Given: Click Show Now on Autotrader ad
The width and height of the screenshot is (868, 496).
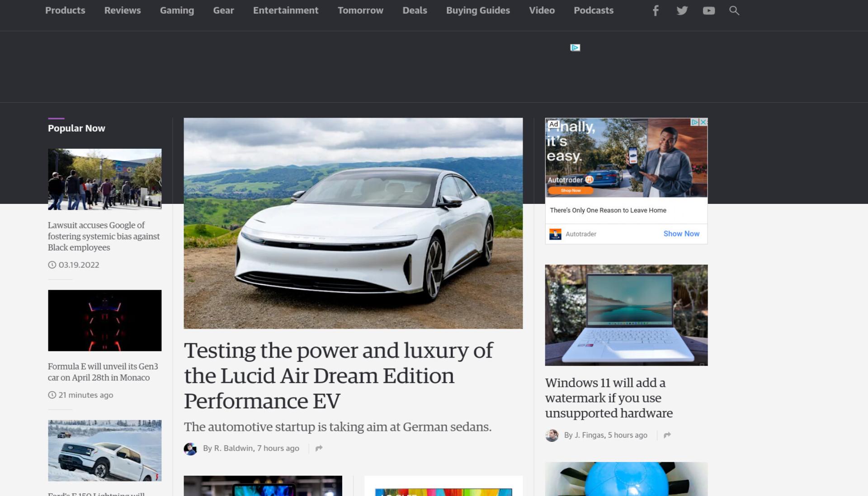Looking at the screenshot, I should 681,234.
